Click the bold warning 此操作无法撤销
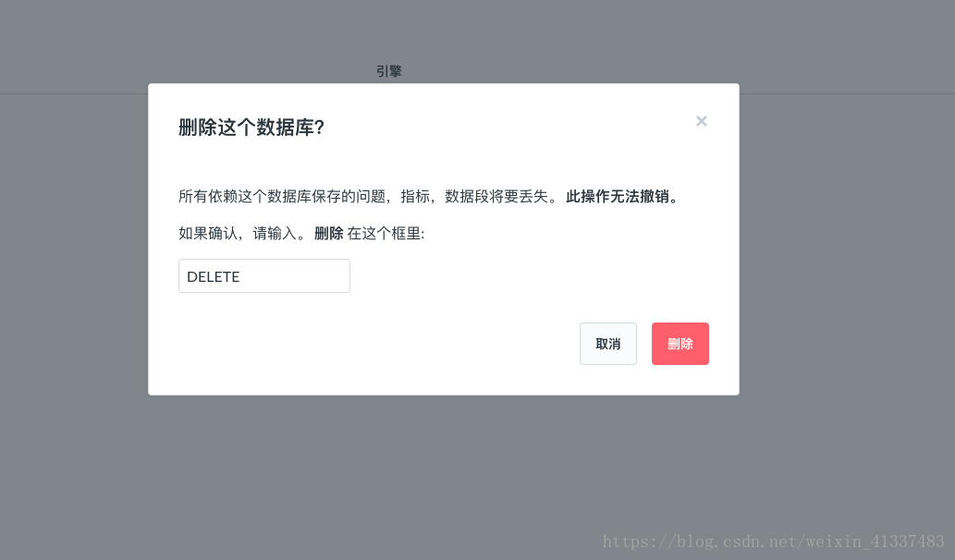Screen dimensions: 955x560 point(618,197)
